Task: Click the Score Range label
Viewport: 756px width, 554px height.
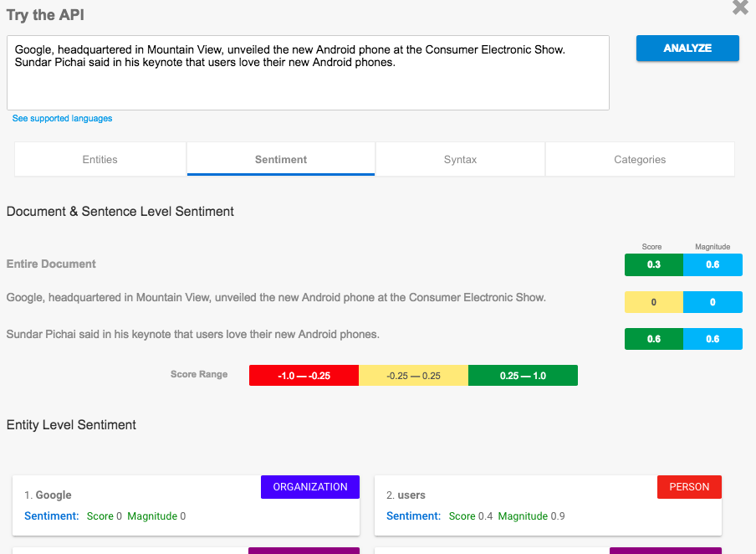Action: point(199,374)
